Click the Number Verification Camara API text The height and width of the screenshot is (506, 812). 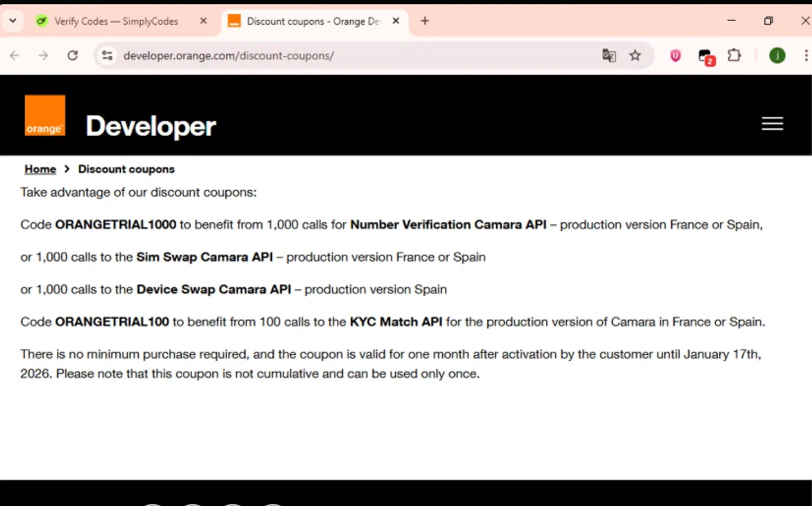pyautogui.click(x=448, y=224)
